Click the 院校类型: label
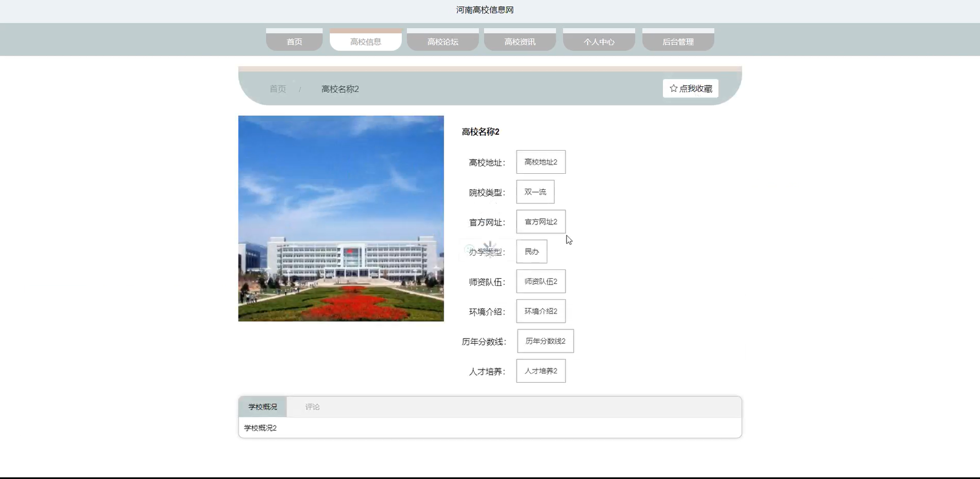This screenshot has width=980, height=479. pyautogui.click(x=487, y=192)
